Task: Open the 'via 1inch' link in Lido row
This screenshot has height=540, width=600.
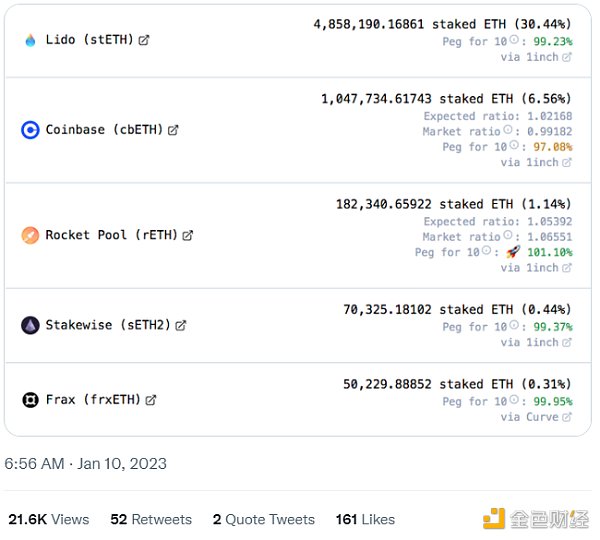Action: coord(536,58)
